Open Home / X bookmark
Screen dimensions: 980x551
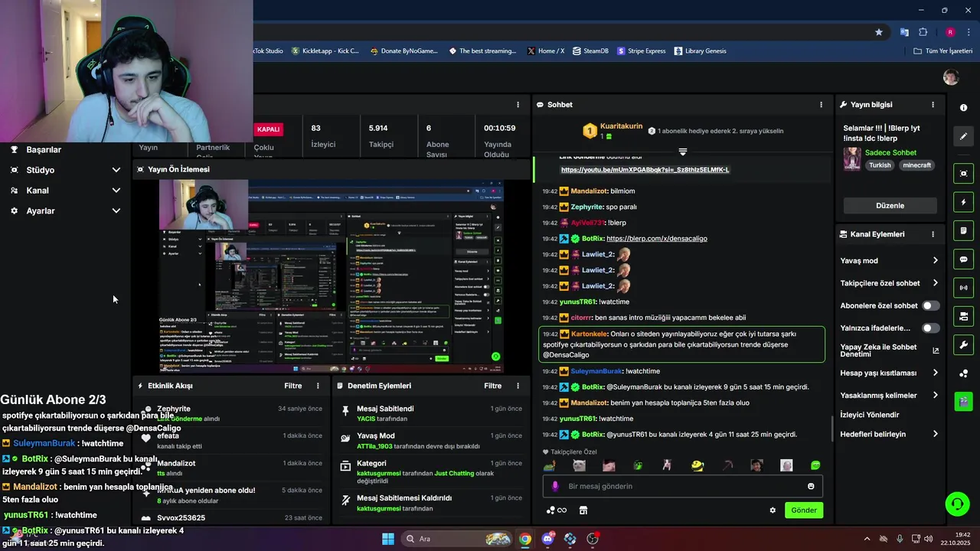(x=545, y=51)
